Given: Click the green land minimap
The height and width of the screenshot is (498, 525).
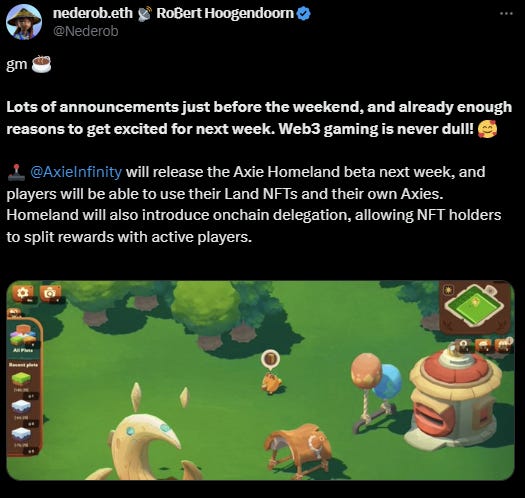Looking at the screenshot, I should (x=475, y=305).
